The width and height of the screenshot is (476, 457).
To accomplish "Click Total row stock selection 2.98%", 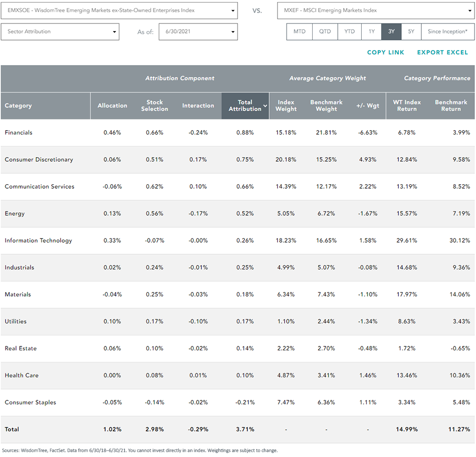I will 154,429.
